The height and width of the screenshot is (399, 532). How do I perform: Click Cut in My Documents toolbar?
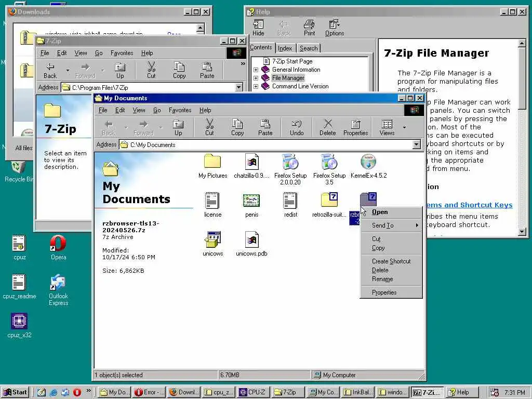(209, 127)
